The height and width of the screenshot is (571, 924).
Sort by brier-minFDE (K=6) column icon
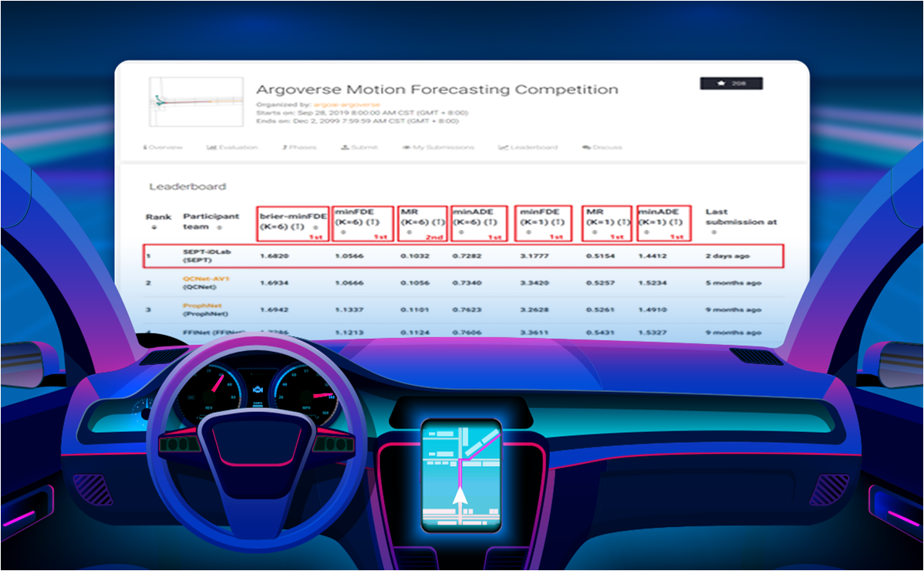point(315,228)
